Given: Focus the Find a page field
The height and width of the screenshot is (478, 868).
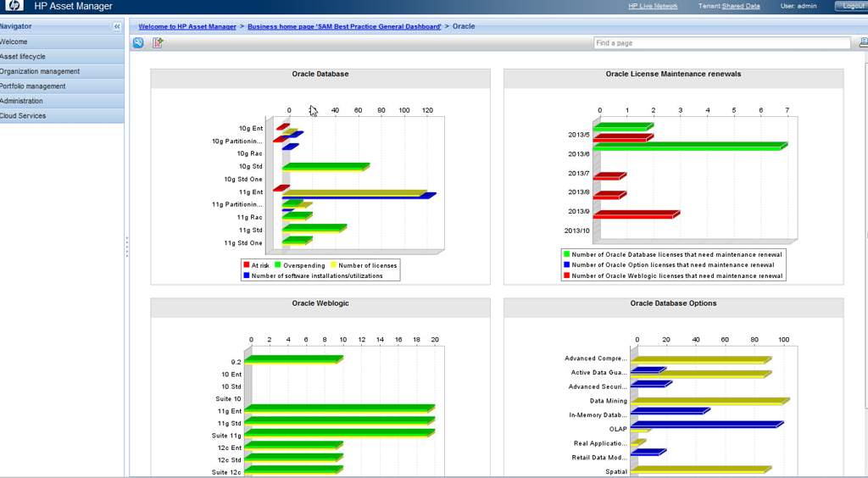Looking at the screenshot, I should point(722,42).
